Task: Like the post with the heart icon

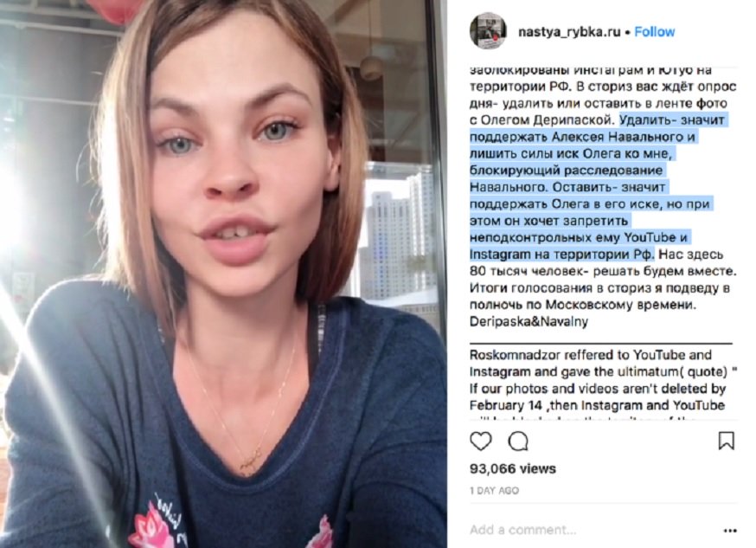Action: [x=480, y=441]
